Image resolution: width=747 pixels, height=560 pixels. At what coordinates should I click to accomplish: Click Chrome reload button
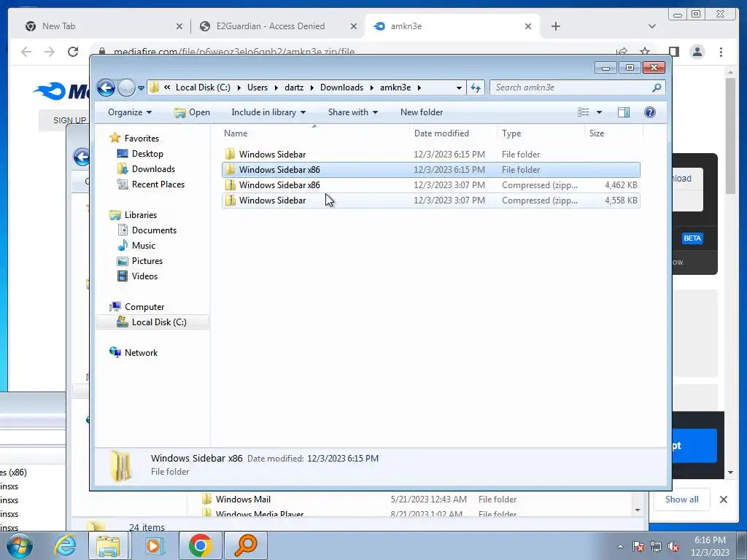73,52
